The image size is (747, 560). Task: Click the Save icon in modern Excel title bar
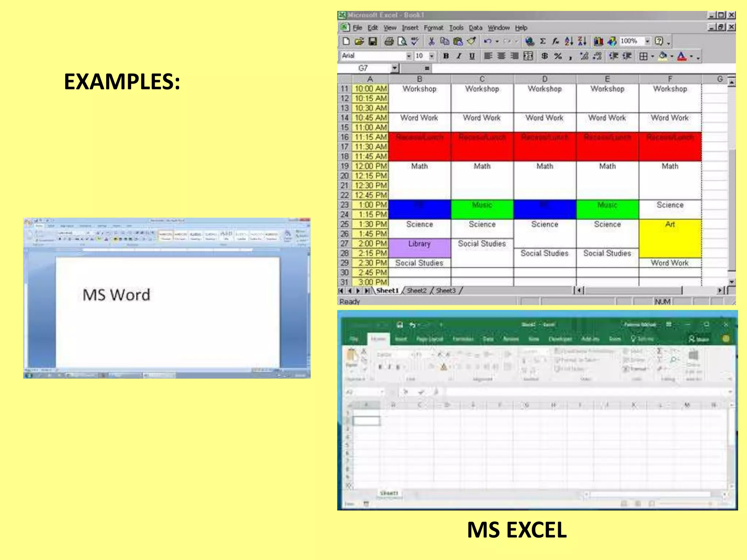point(400,324)
